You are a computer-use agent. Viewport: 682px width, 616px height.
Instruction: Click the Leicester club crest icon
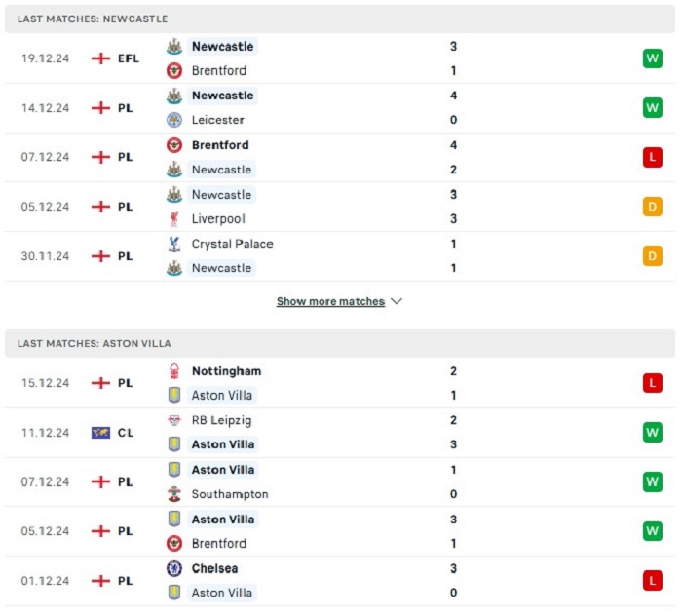174,120
